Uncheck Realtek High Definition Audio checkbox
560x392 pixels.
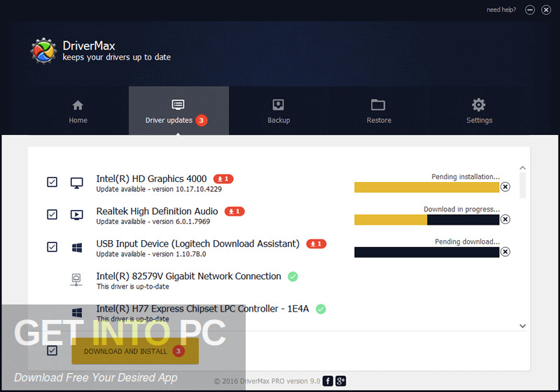coord(52,215)
